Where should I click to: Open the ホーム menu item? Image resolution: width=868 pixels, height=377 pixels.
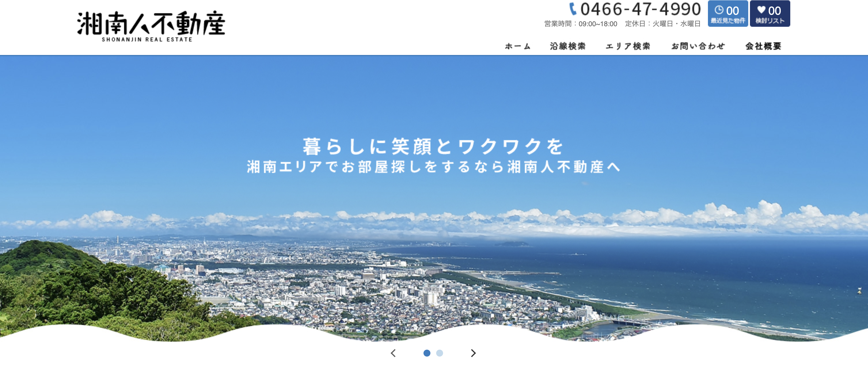pyautogui.click(x=518, y=46)
